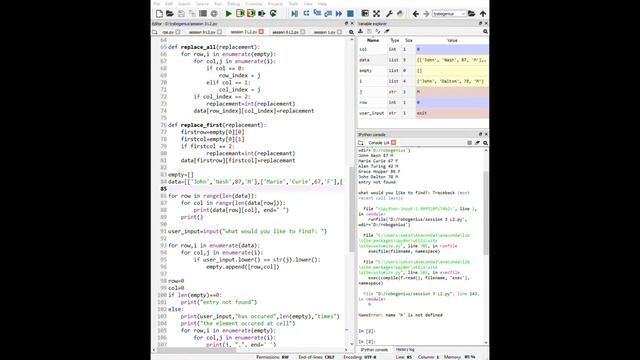Open Debug menu

pos(233,4)
